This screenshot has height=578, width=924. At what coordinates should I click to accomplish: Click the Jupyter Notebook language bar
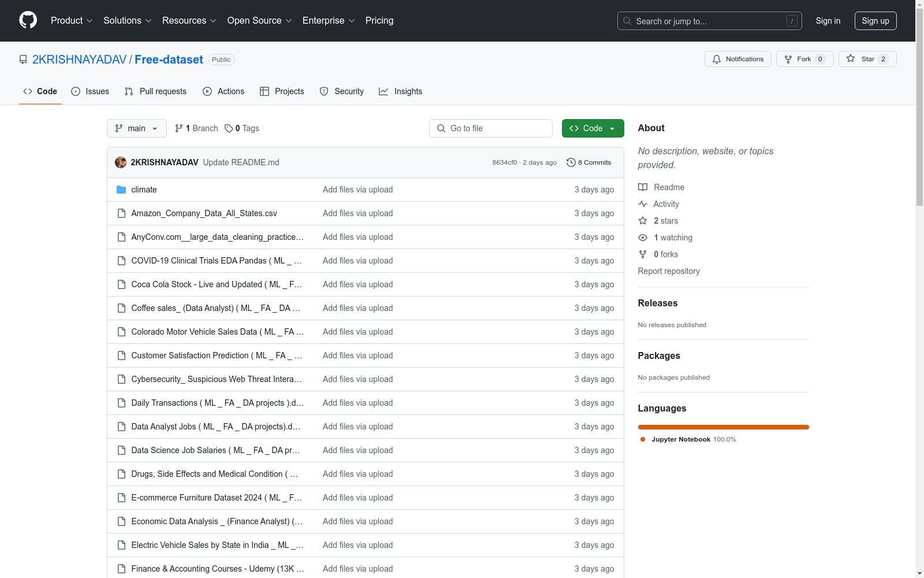coord(724,427)
